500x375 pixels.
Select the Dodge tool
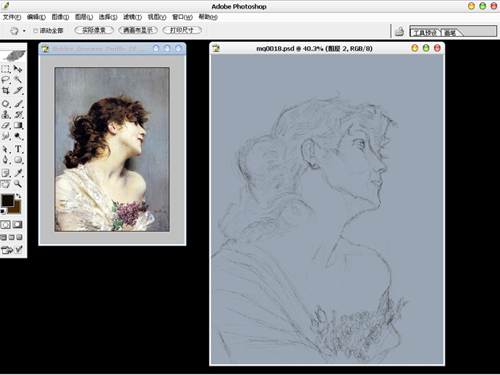(x=18, y=136)
